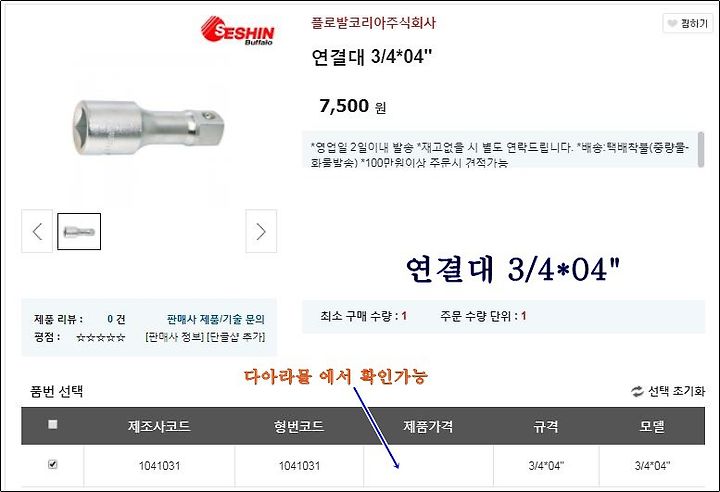Open the review count 0 건 link
The height and width of the screenshot is (492, 720).
(116, 319)
